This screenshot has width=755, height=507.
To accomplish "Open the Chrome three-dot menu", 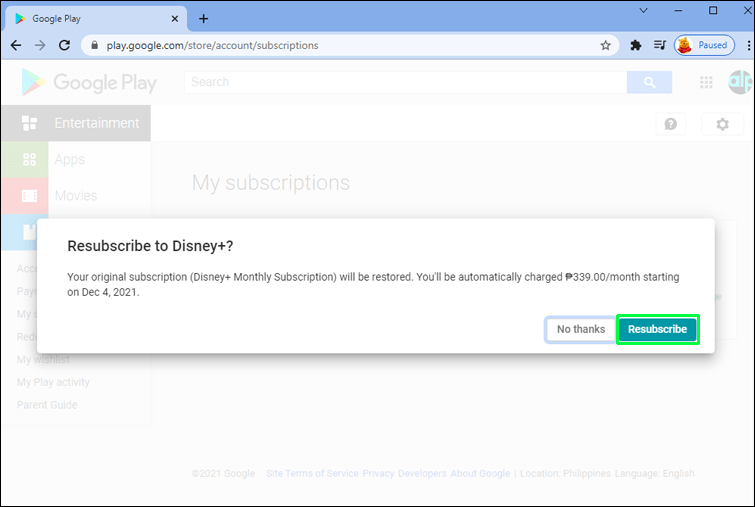I will click(x=748, y=45).
